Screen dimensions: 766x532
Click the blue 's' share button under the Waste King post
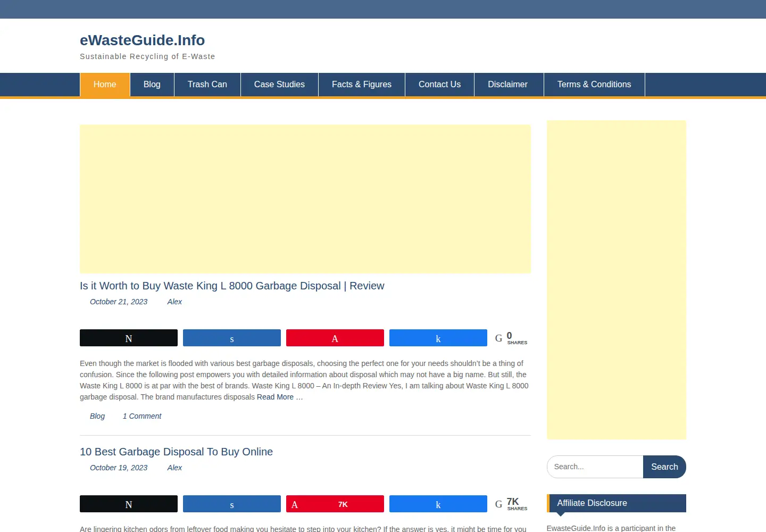[x=232, y=338]
